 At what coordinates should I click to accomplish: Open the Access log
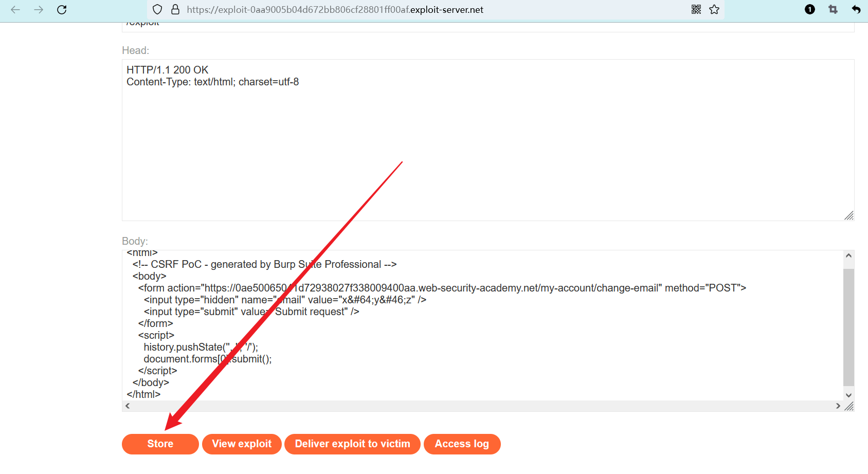click(x=462, y=444)
